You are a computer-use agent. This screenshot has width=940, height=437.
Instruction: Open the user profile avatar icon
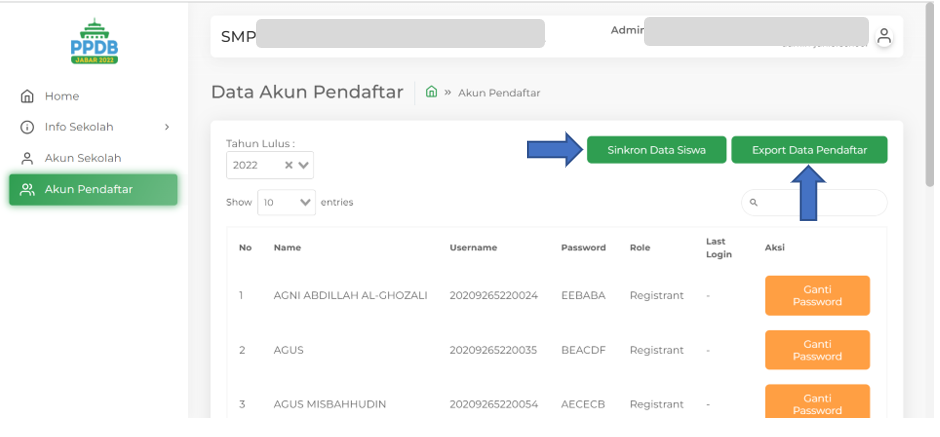tap(883, 37)
